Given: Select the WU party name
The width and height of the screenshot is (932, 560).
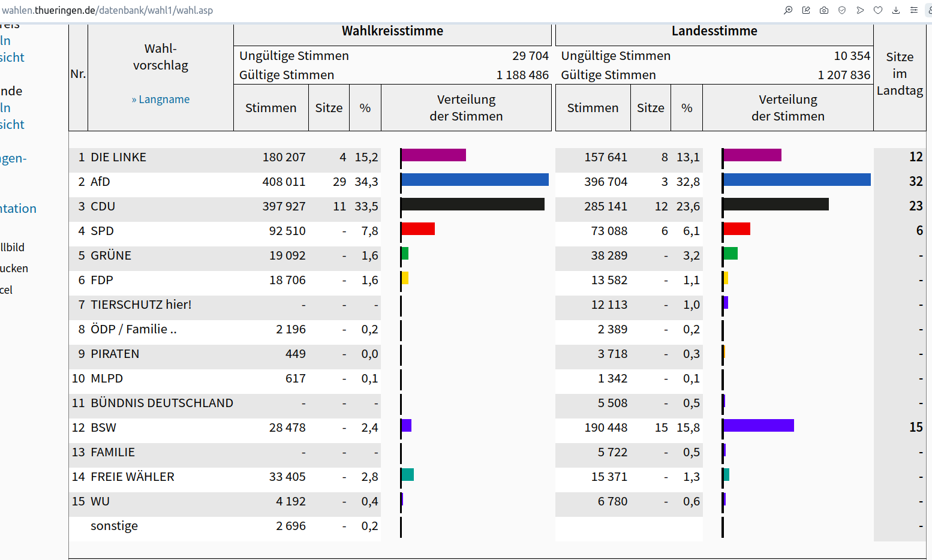Looking at the screenshot, I should click(x=100, y=501).
